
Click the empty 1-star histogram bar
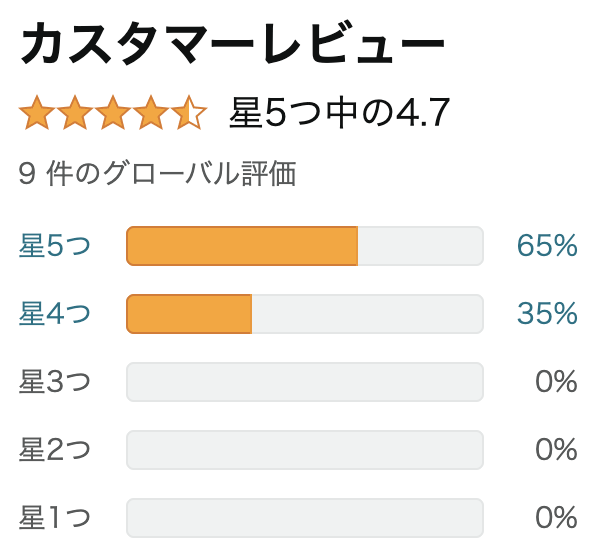(305, 518)
